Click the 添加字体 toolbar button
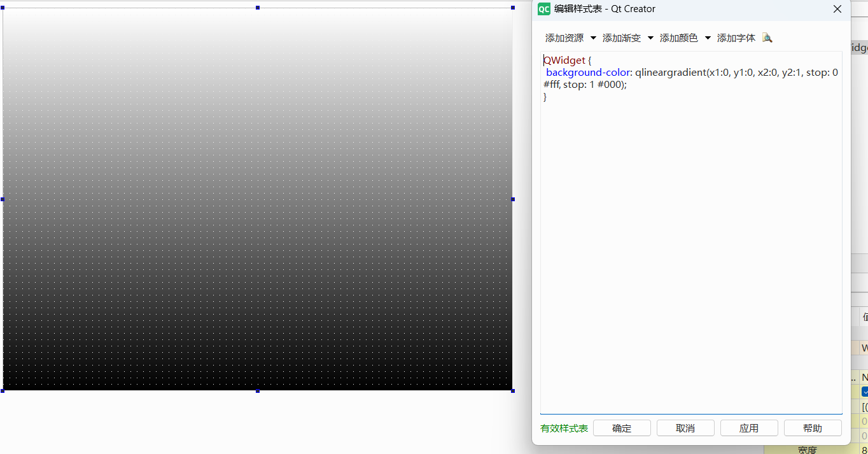 coord(736,38)
